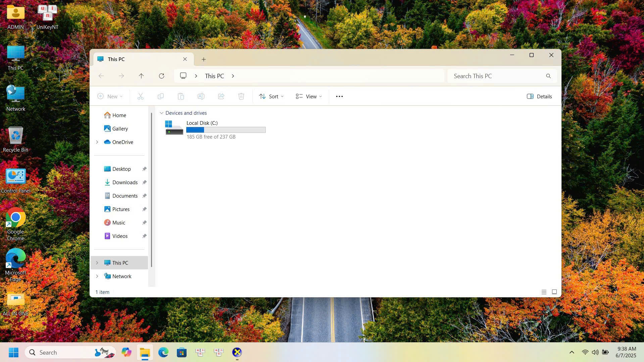Open the See more ellipsis menu
Screen dimensions: 644x362
(x=339, y=97)
